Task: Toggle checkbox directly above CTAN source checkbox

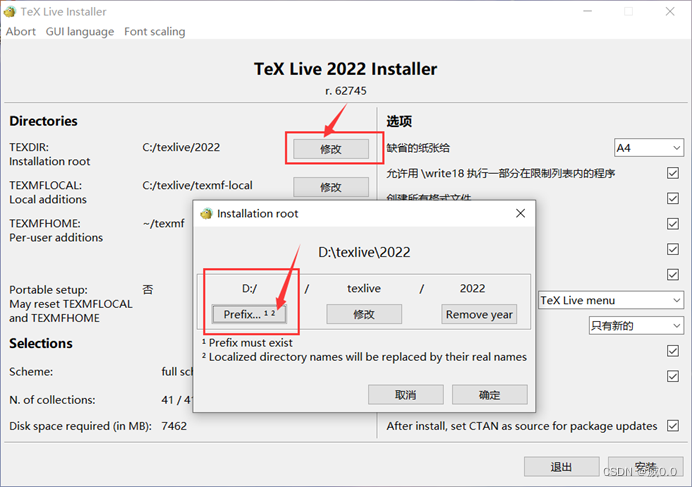Action: click(673, 376)
